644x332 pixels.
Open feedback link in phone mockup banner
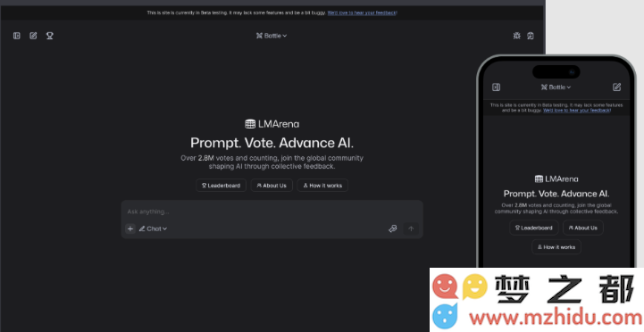pyautogui.click(x=577, y=111)
